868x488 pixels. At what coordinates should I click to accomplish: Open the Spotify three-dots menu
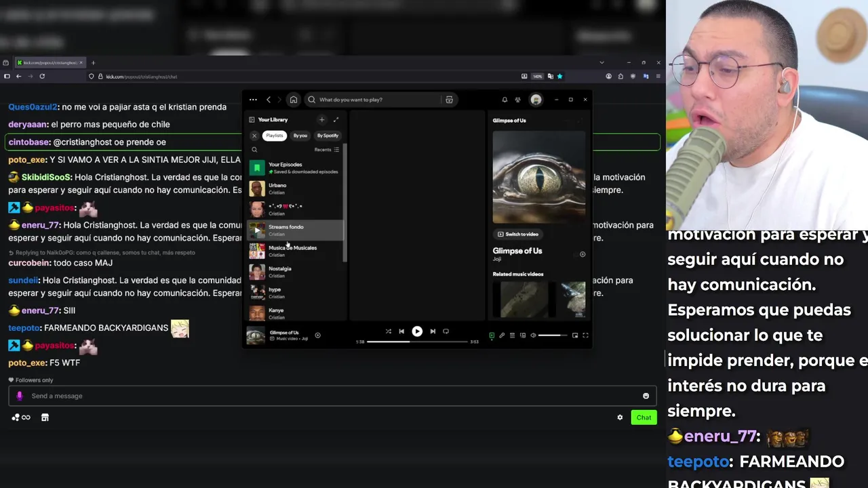(x=253, y=100)
